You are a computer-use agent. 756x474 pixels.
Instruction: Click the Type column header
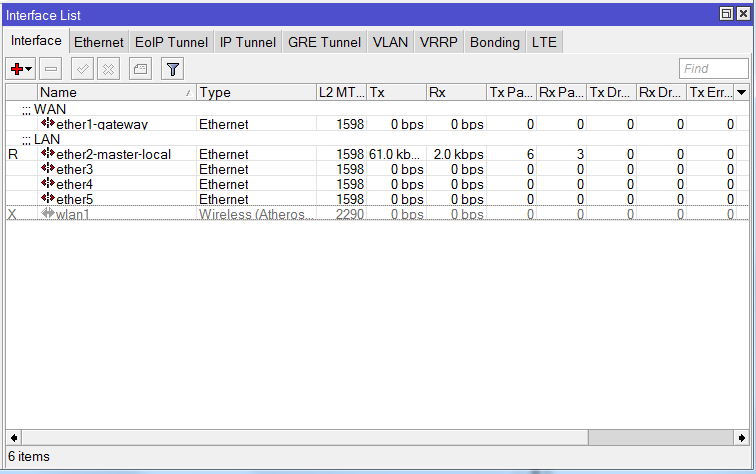click(x=255, y=92)
